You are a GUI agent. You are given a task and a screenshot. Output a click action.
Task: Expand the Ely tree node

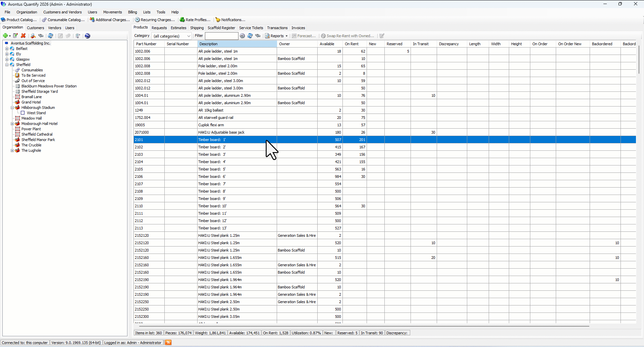click(x=7, y=54)
